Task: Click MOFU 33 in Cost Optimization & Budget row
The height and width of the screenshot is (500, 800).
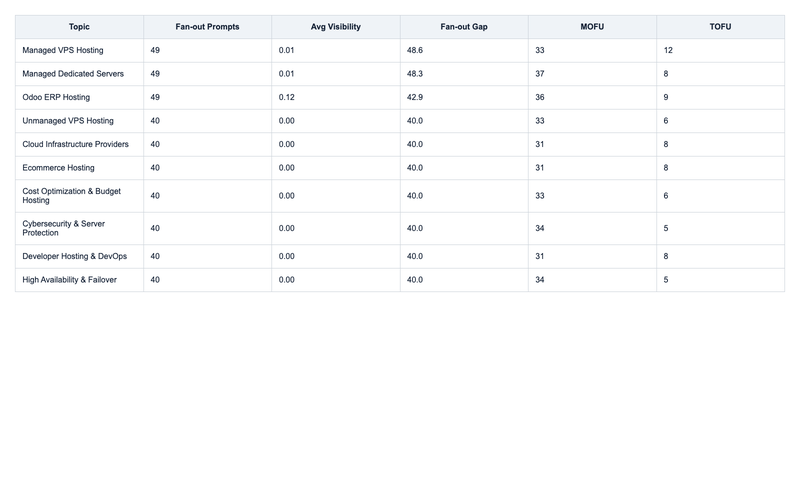Action: 540,195
